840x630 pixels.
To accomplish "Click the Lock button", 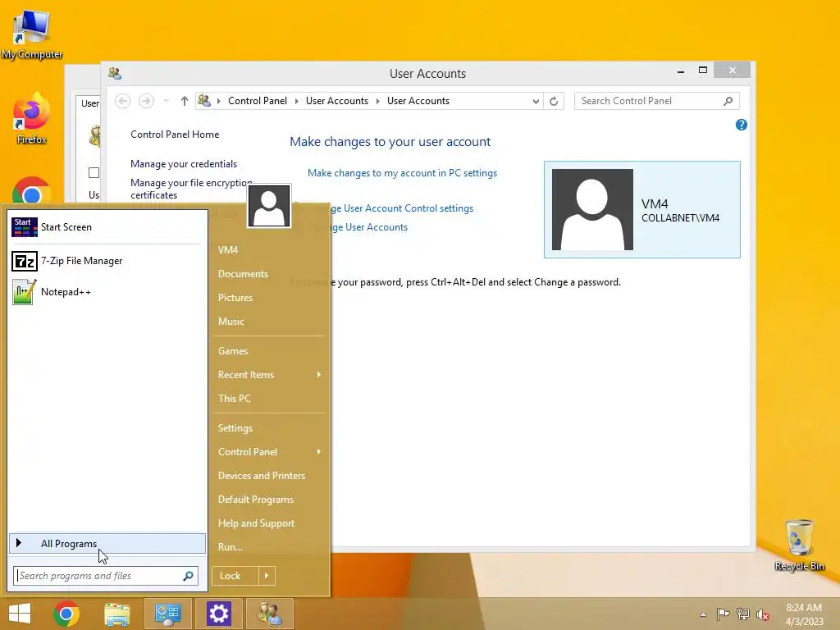I will [x=235, y=576].
